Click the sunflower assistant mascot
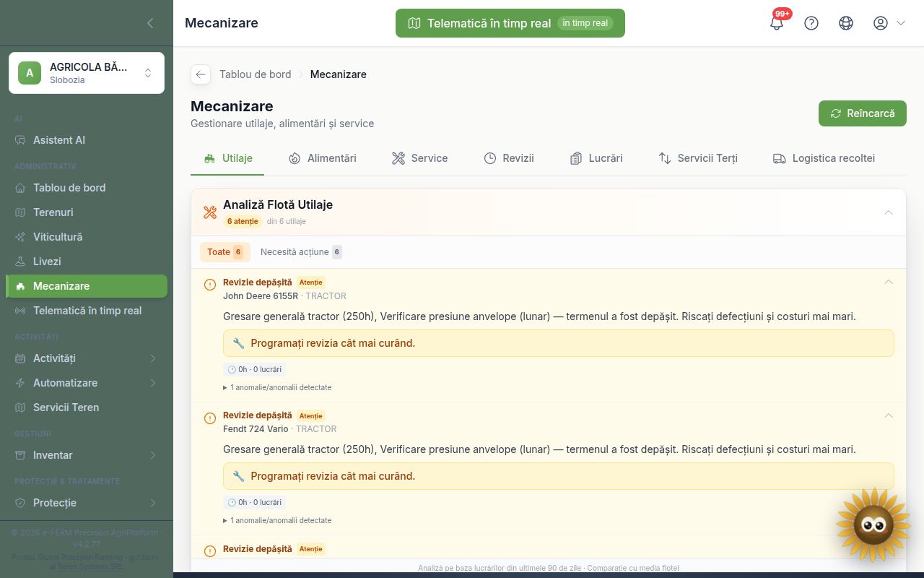Viewport: 924px width, 578px height. pyautogui.click(x=873, y=525)
